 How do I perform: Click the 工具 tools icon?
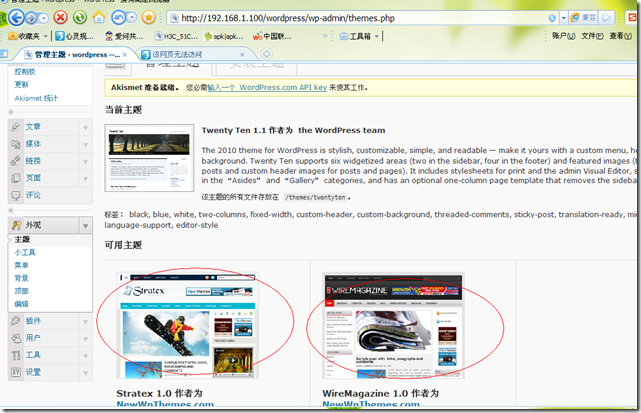(x=16, y=355)
